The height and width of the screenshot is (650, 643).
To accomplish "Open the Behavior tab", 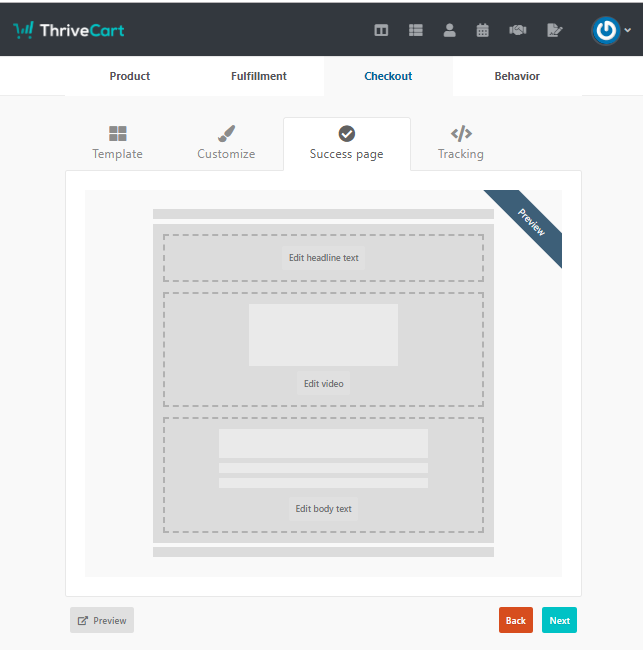I will [x=517, y=76].
